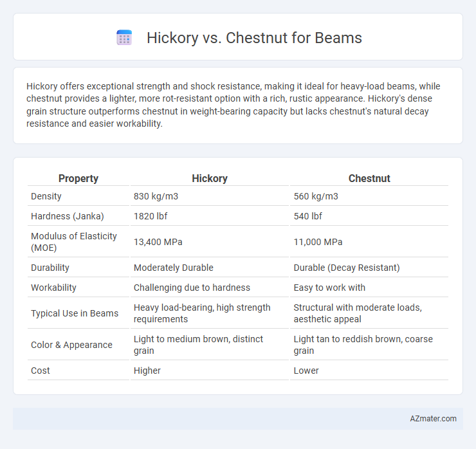Screen dimensions: 476x449
Task: Click the 'Color & Appearance' row label
Action: (71, 345)
